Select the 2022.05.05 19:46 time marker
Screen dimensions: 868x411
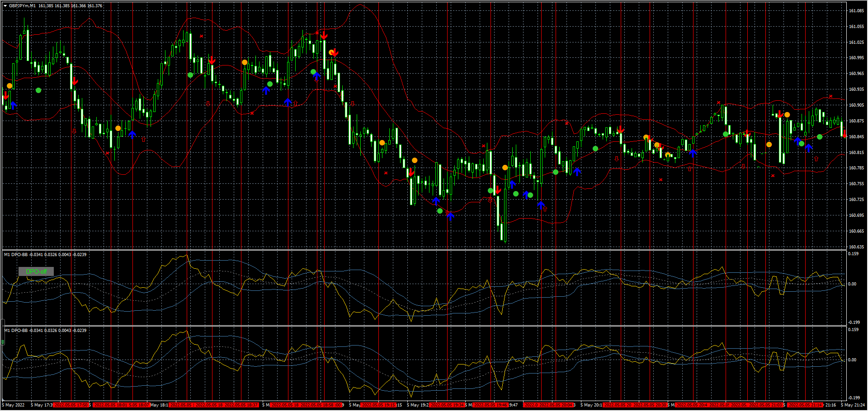(x=491, y=405)
